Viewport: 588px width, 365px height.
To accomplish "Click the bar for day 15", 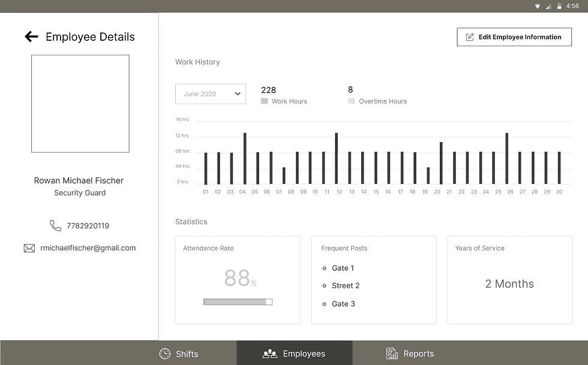I will click(x=376, y=168).
